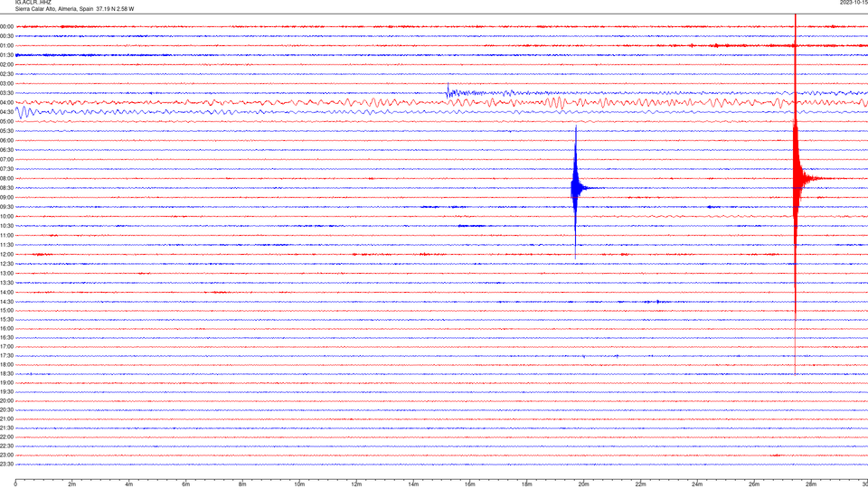The image size is (868, 488).
Task: Click the "16m" tick on the minute axis
Action: coord(470,484)
